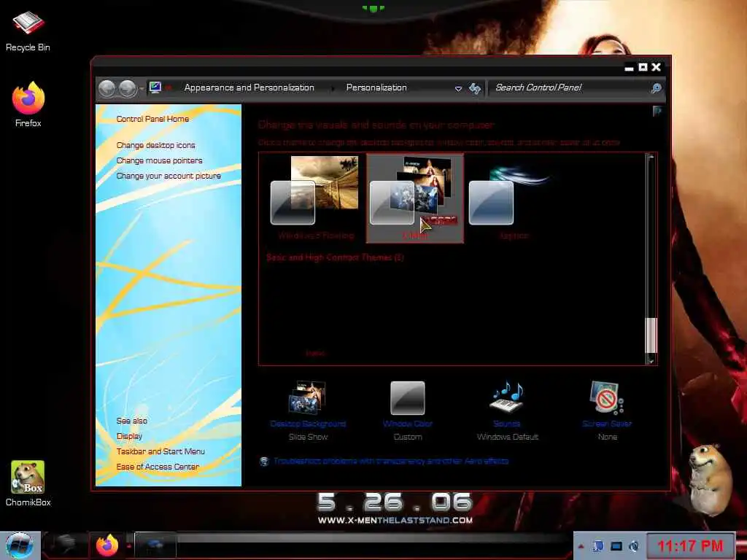Click Change mouse pointers link
This screenshot has height=560, width=747.
coord(159,160)
